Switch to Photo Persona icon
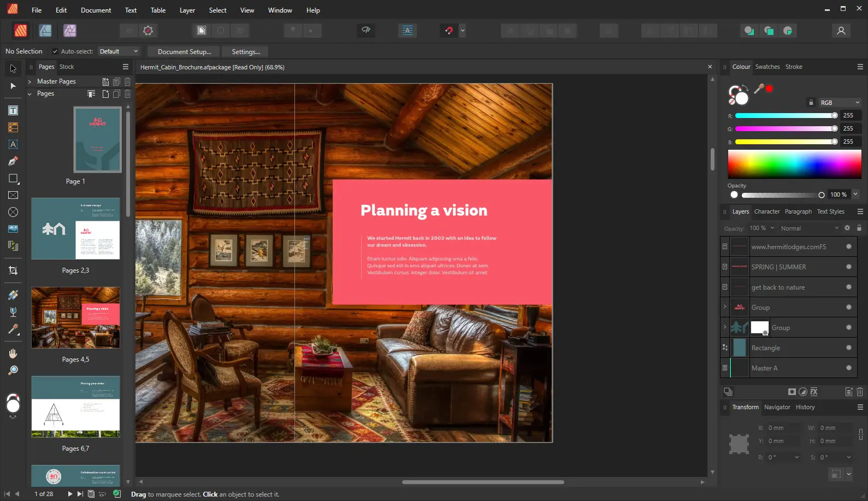Screen dimensions: 868x501 click(x=70, y=31)
